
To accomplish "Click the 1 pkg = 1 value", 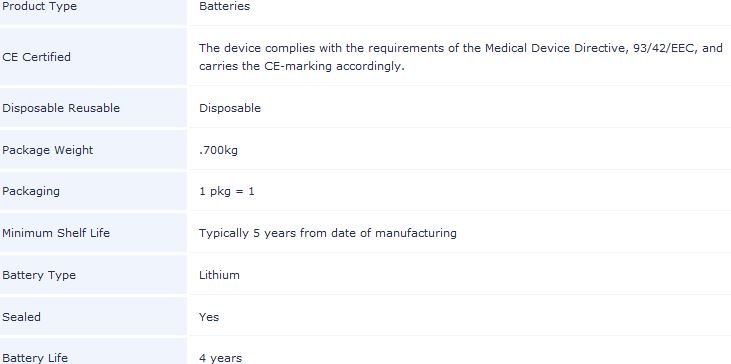I will click(x=227, y=192).
